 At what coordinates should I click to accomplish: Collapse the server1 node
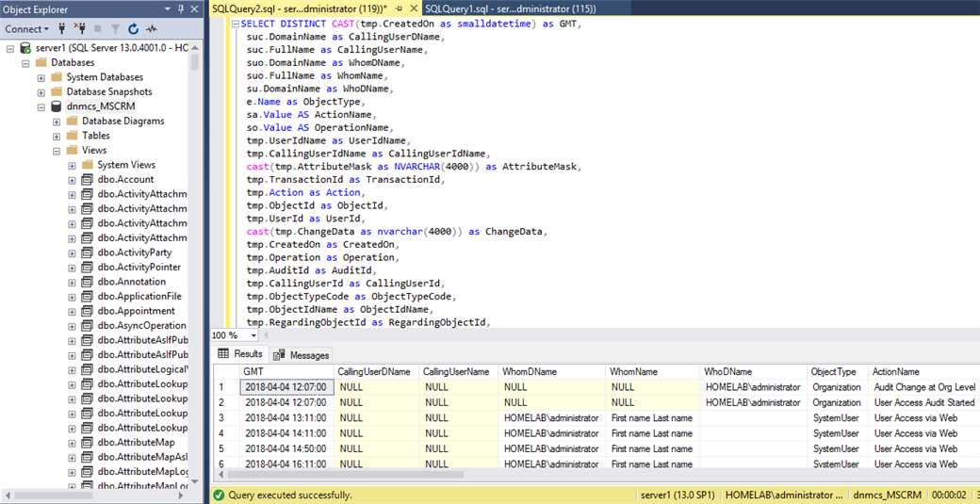pyautogui.click(x=10, y=48)
